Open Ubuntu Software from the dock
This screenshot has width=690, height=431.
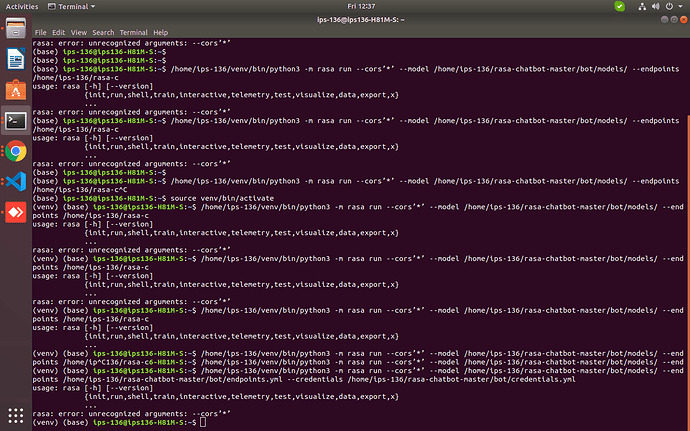point(16,90)
